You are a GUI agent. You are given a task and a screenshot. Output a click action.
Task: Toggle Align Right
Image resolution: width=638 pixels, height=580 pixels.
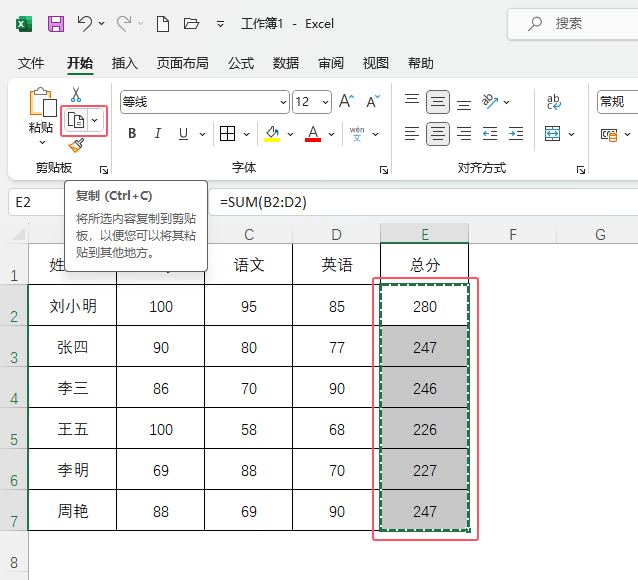point(464,134)
